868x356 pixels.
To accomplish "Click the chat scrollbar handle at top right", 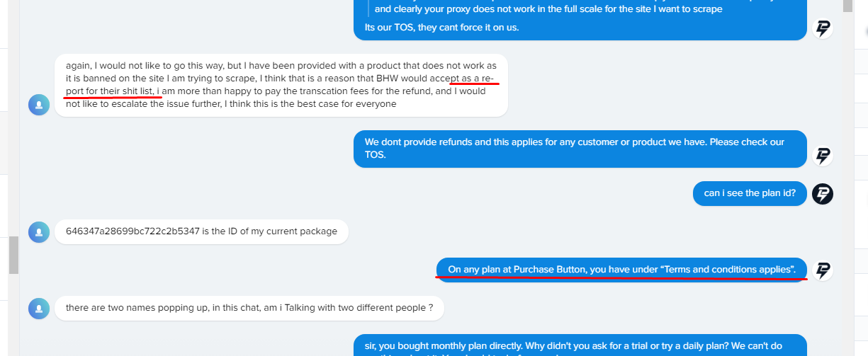I will coord(847,6).
